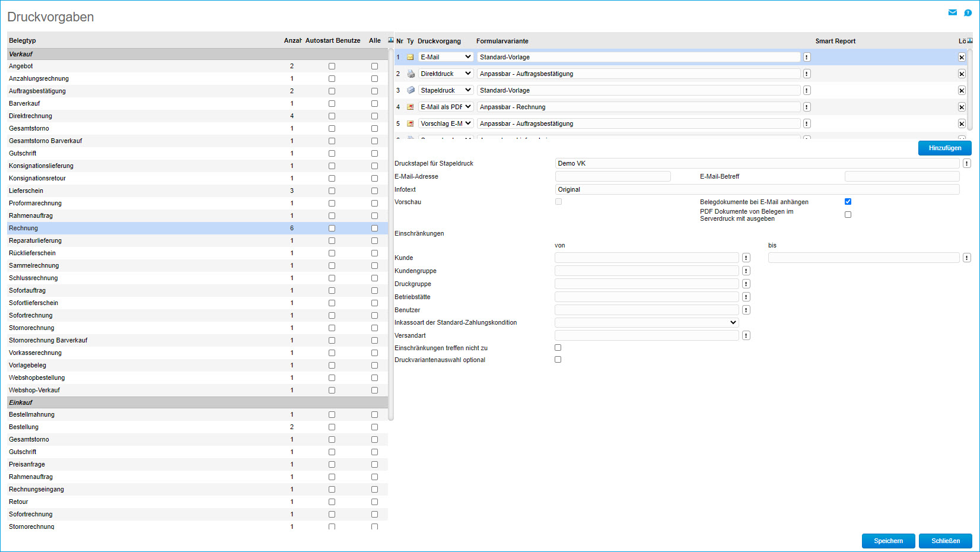
Task: Delete the Direktdruck print job row
Action: click(962, 74)
